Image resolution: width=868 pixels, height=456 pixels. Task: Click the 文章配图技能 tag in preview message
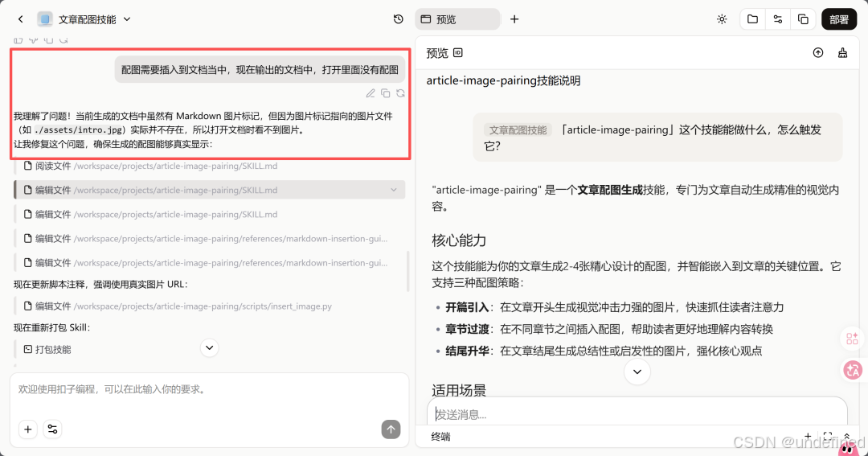click(518, 130)
